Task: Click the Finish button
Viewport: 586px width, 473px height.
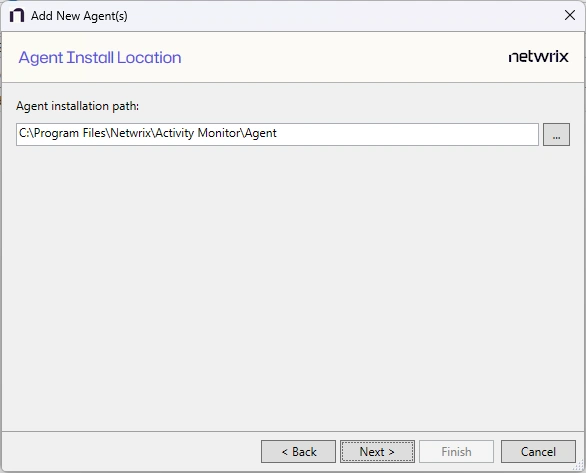Action: (456, 451)
